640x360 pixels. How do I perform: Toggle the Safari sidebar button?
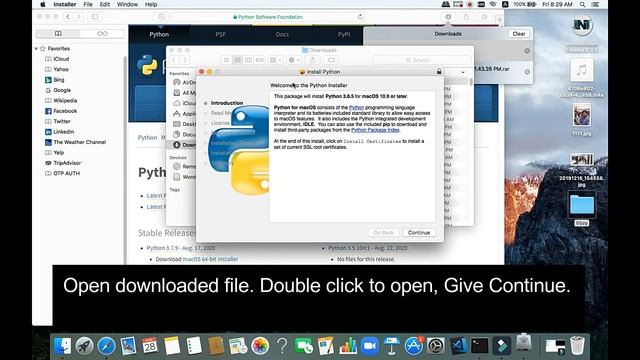coord(95,17)
